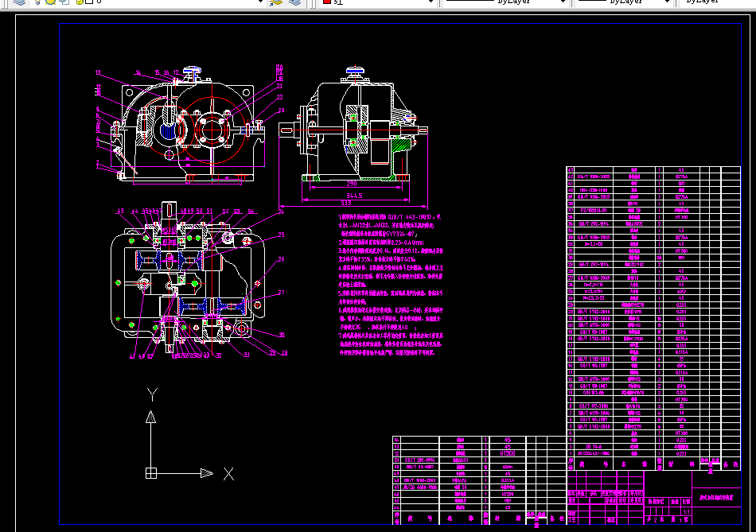The image size is (756, 532).
Task: Select leader callout 27 beside plan view
Action: click(x=281, y=293)
